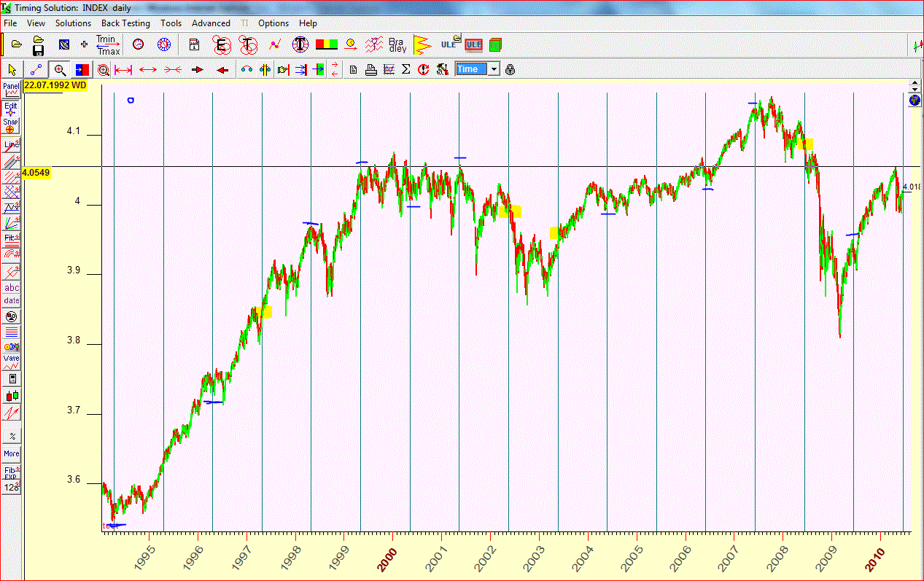Viewport: 924px width, 581px height.
Task: Open the red ULE module icon
Action: coord(474,44)
